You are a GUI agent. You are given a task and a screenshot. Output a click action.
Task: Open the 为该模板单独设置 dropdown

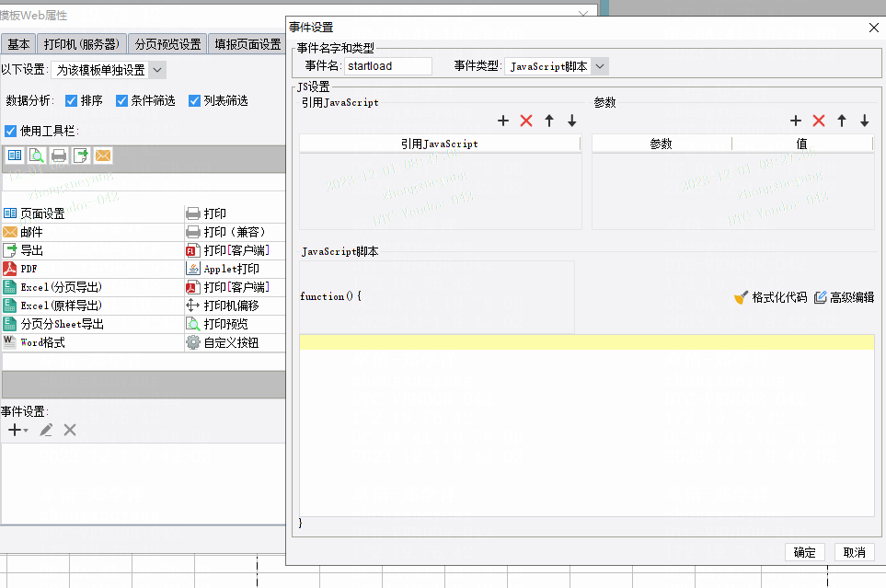[x=157, y=70]
